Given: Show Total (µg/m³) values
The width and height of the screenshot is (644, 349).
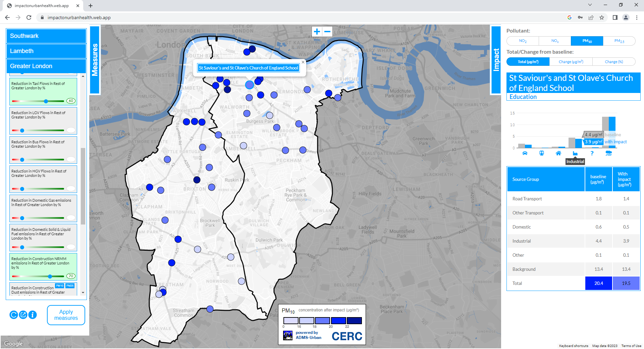Looking at the screenshot, I should 528,62.
